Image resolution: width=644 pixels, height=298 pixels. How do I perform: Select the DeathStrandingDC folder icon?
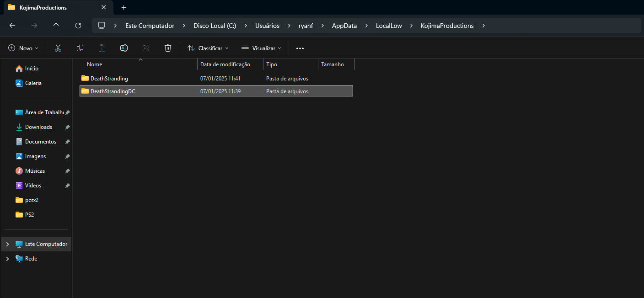coord(85,91)
